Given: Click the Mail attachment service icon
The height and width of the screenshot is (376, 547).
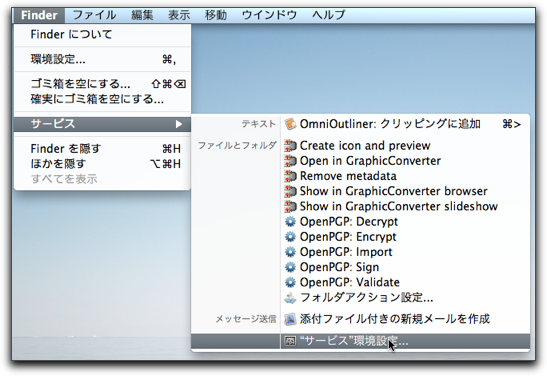Looking at the screenshot, I should 290,319.
